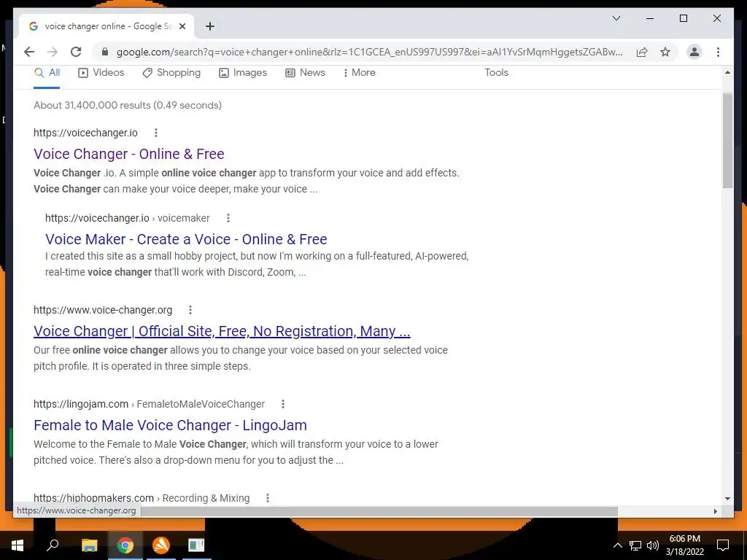Click the About 31,400,000 results text

tap(127, 105)
